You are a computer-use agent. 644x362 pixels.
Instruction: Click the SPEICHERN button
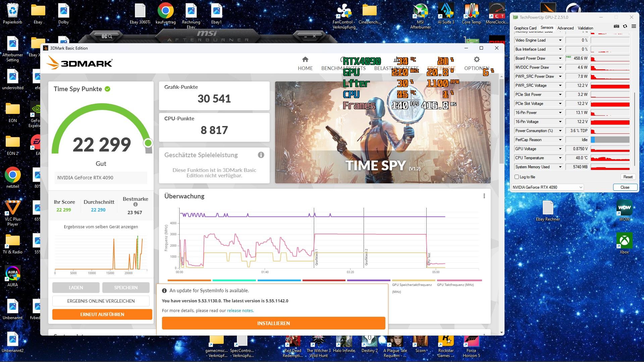point(126,288)
